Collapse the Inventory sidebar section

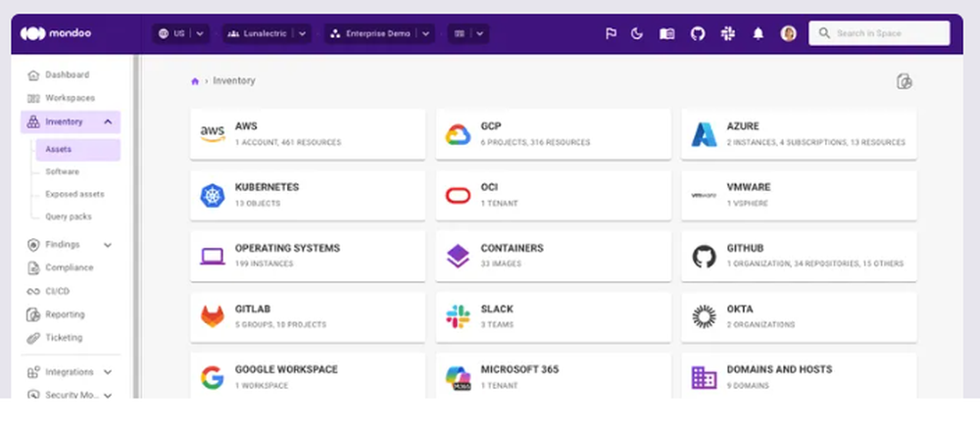pyautogui.click(x=108, y=121)
